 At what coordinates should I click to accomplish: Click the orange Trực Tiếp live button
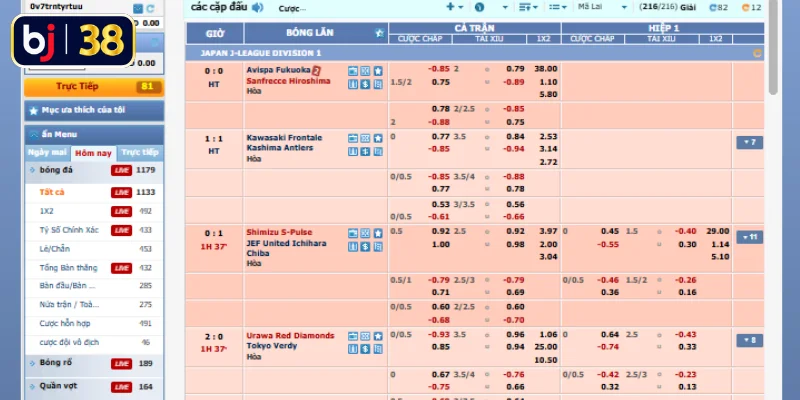(94, 87)
